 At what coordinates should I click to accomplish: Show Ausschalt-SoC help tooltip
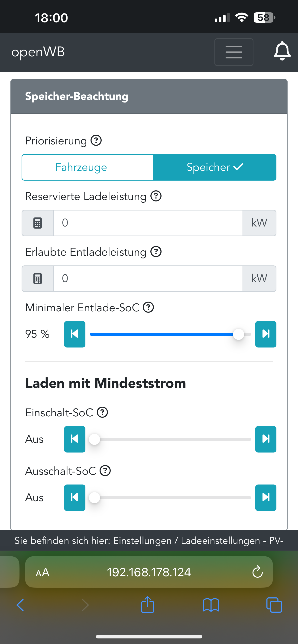point(105,471)
